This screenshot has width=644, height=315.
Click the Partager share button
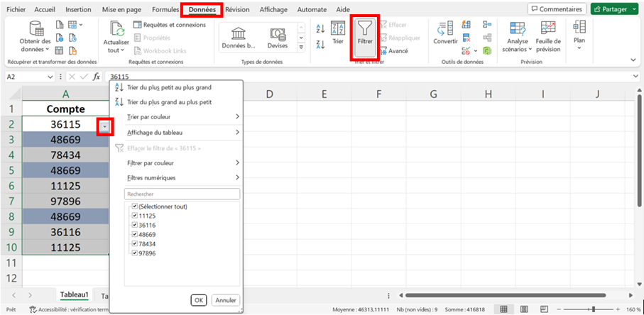coord(610,9)
